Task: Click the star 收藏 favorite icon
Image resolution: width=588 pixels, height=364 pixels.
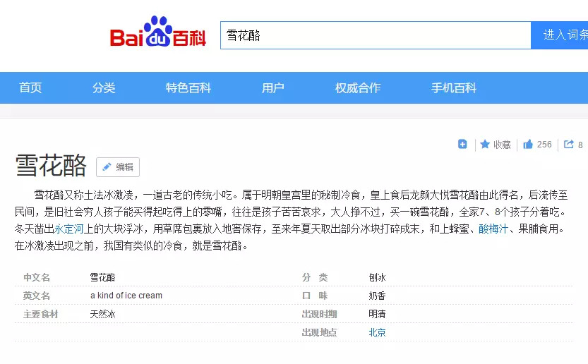Action: pos(485,144)
